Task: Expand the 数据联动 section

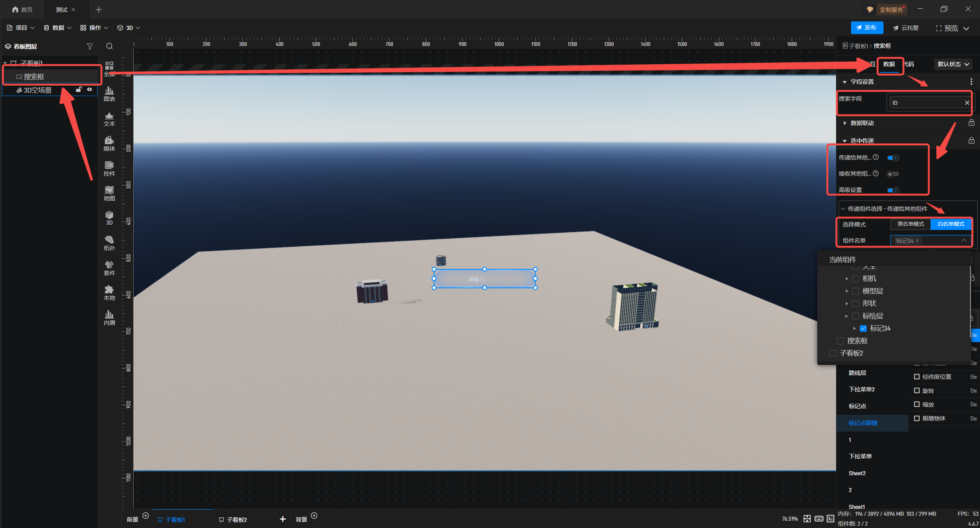Action: click(x=861, y=123)
